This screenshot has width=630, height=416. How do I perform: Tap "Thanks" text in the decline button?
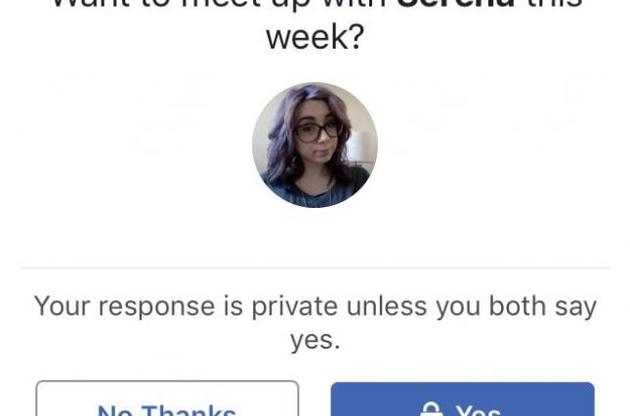(189, 410)
